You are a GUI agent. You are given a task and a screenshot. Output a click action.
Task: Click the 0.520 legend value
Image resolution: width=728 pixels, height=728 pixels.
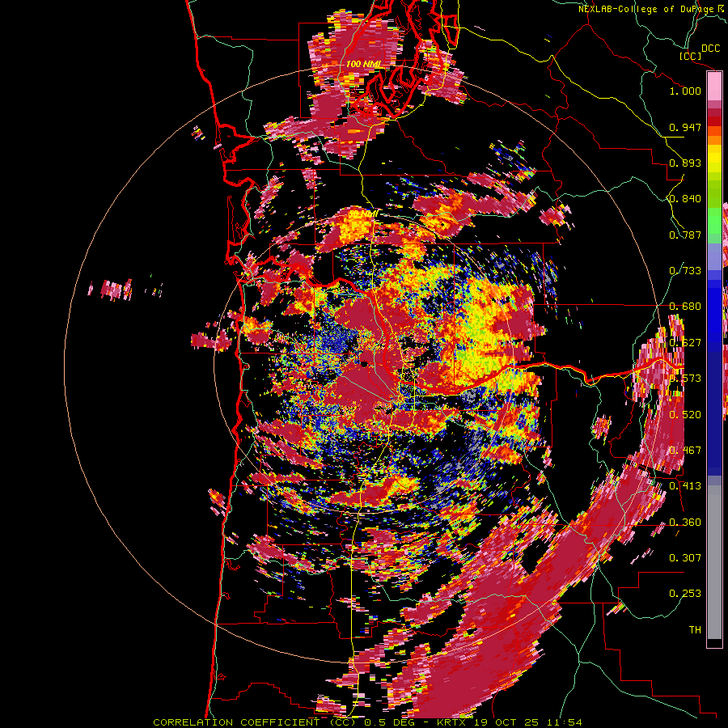[685, 415]
